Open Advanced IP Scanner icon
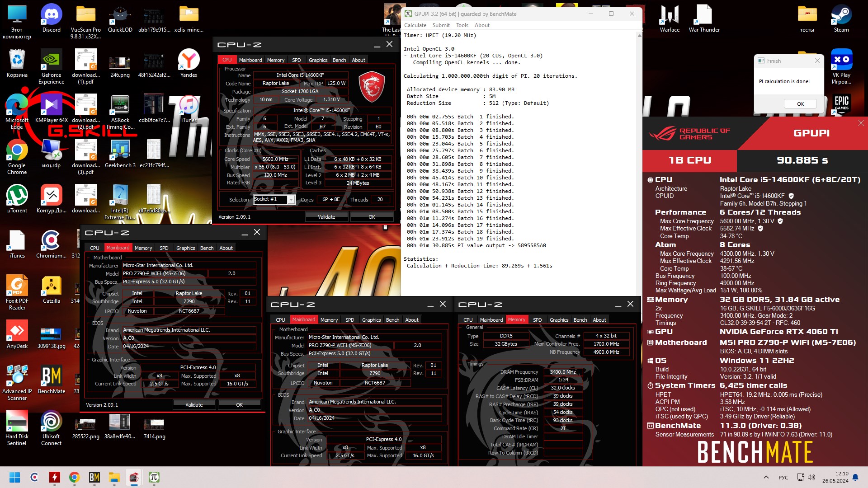The image size is (868, 488). 17,383
